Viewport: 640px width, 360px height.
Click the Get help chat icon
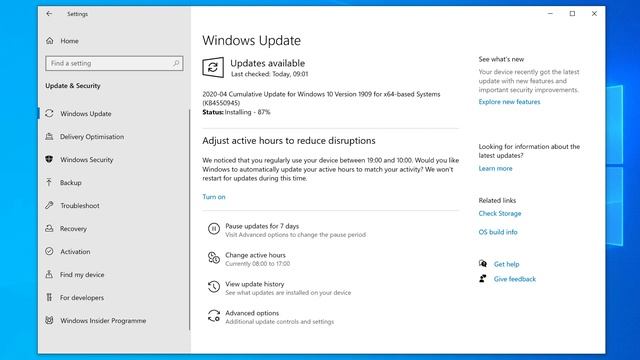483,264
